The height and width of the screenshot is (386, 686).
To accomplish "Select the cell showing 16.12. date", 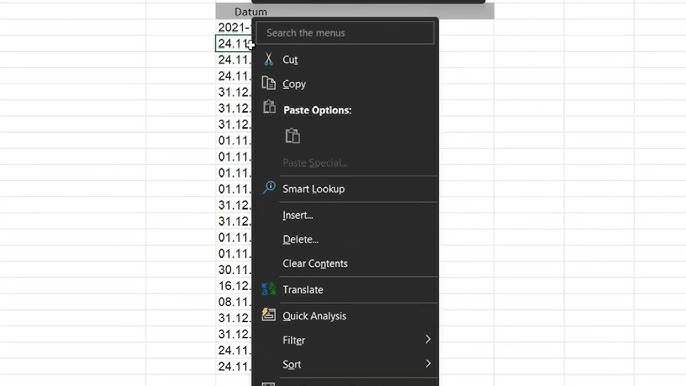I will pos(234,286).
